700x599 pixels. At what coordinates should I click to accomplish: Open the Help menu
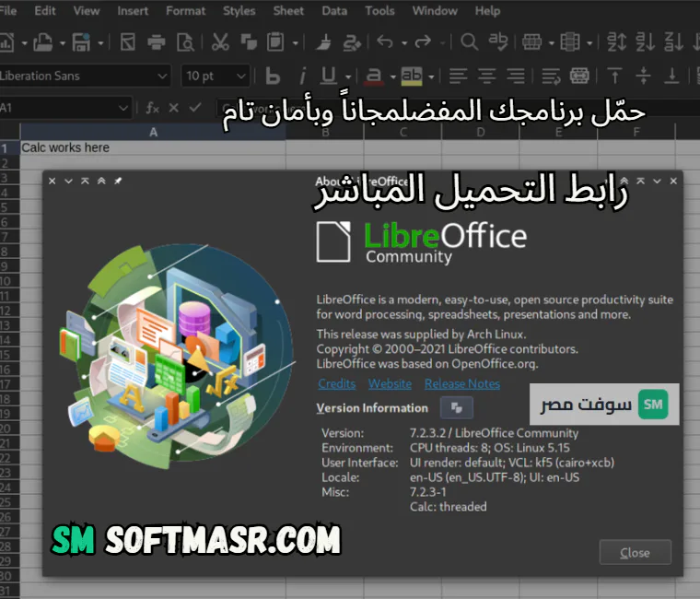[487, 11]
